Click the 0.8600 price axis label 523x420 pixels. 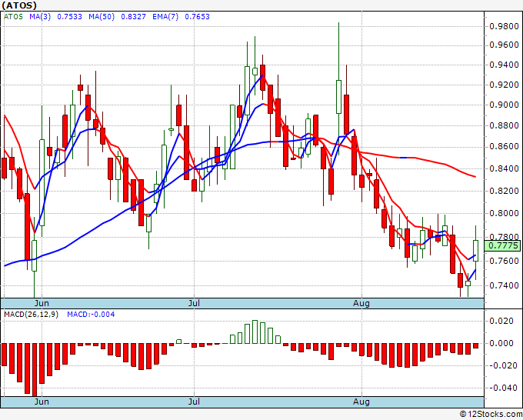point(504,146)
